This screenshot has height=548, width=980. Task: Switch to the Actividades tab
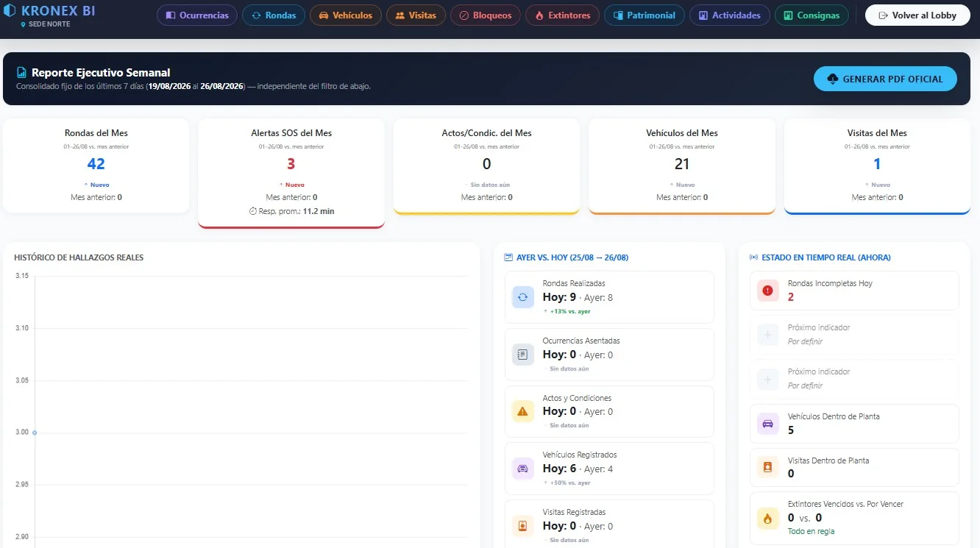(x=730, y=15)
